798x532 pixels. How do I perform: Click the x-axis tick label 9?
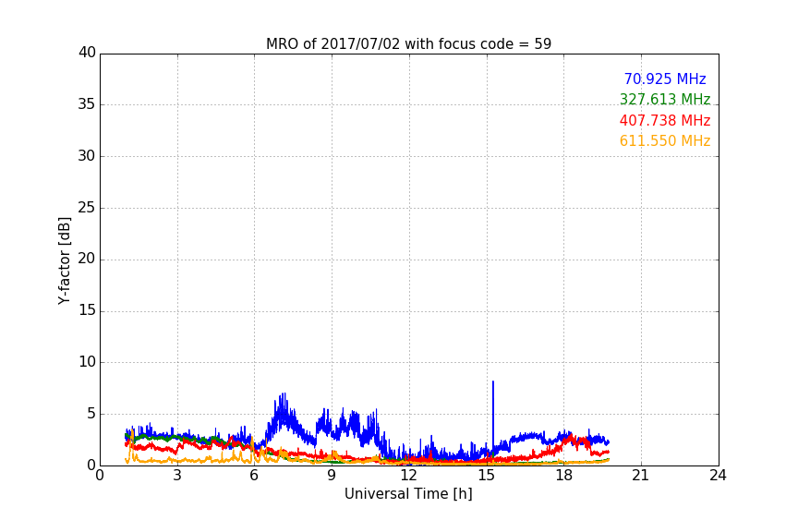[x=332, y=476]
